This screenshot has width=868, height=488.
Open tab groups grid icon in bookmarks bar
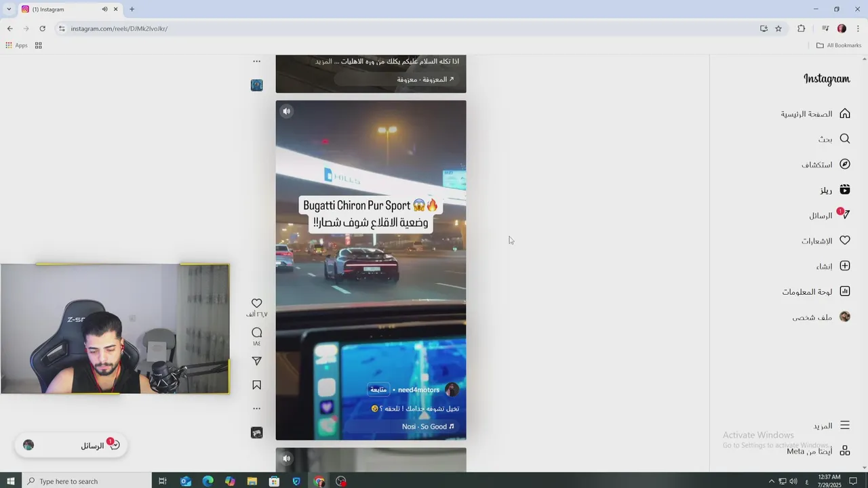click(x=39, y=45)
